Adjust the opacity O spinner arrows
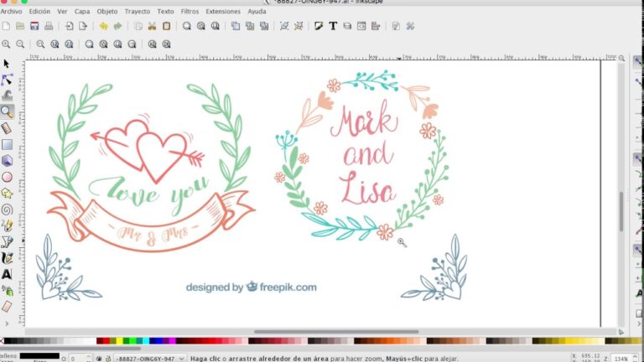Image resolution: width=644 pixels, height=362 pixels. pyautogui.click(x=89, y=359)
